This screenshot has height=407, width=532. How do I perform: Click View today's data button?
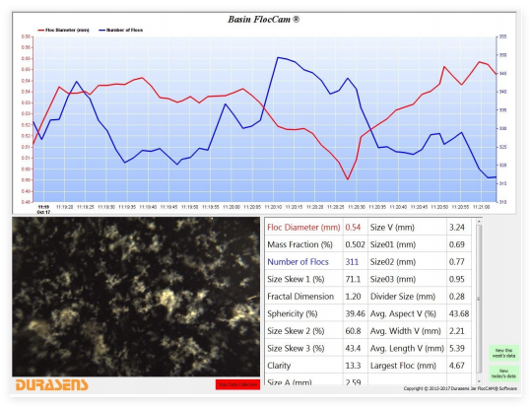point(503,373)
